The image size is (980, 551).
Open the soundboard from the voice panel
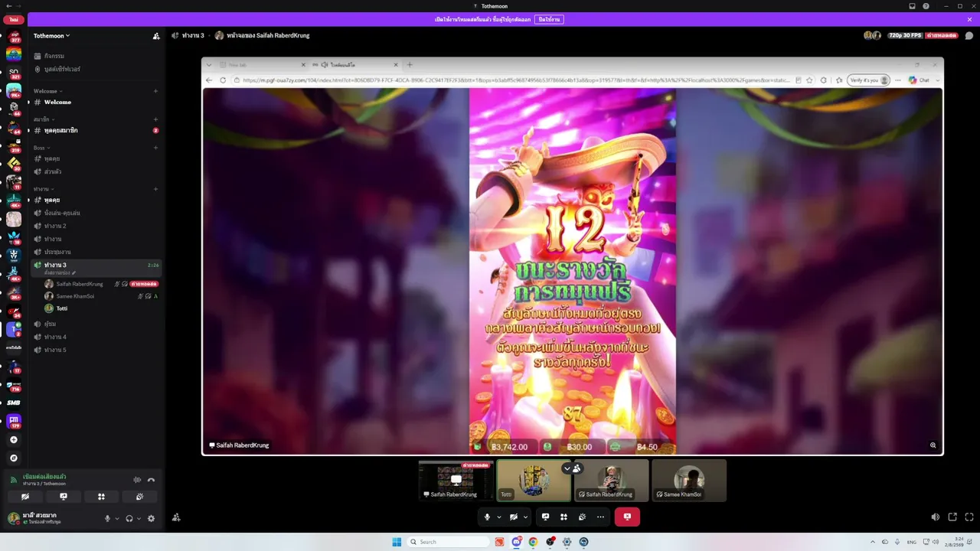[x=139, y=497]
